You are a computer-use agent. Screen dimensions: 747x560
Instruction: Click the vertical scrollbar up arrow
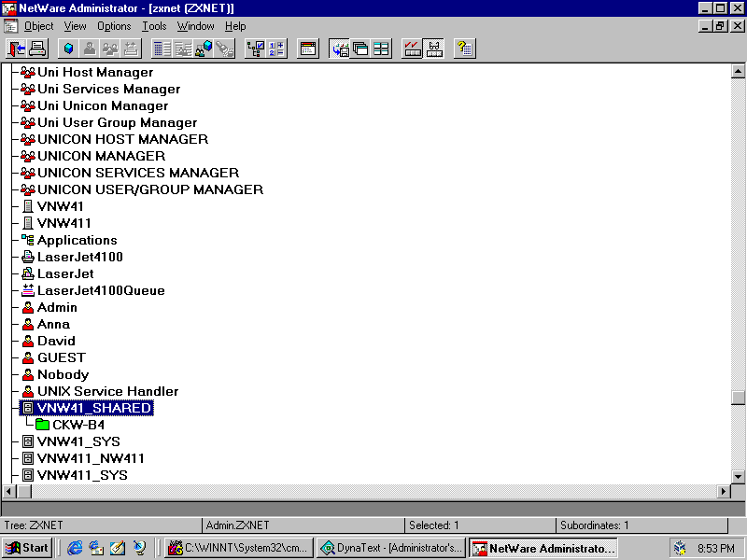point(738,72)
